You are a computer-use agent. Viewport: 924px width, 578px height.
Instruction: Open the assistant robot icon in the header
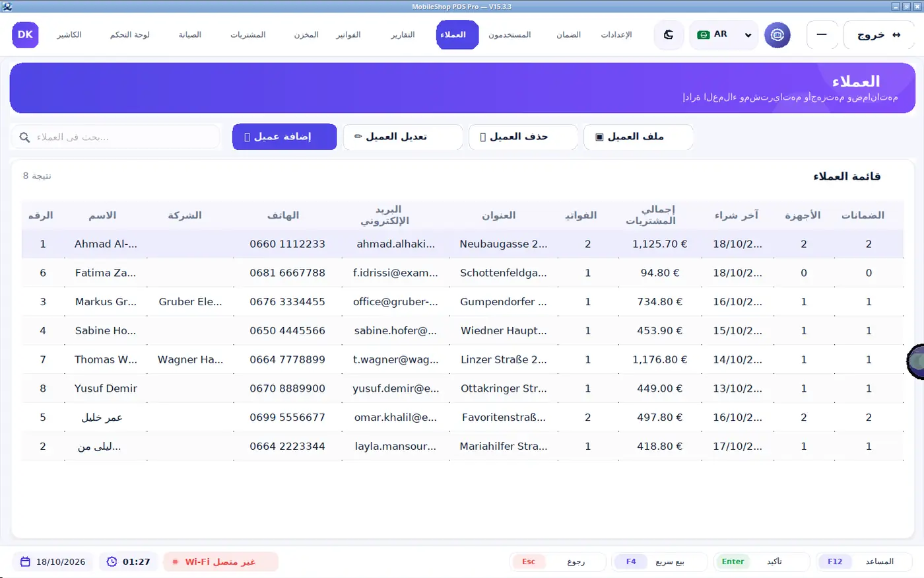(777, 35)
